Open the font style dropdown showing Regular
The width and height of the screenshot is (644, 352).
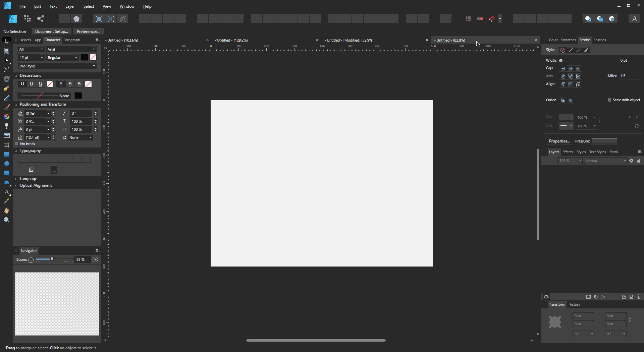pyautogui.click(x=62, y=58)
